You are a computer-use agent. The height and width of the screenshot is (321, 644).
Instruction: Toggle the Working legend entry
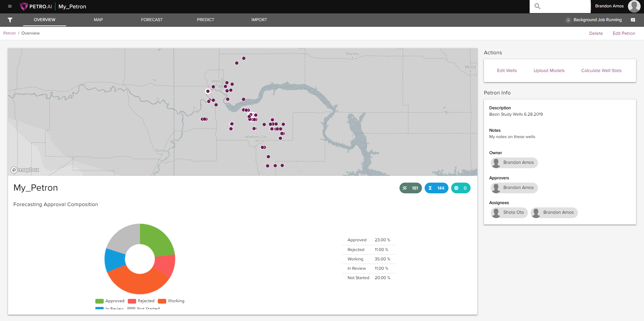pos(171,301)
